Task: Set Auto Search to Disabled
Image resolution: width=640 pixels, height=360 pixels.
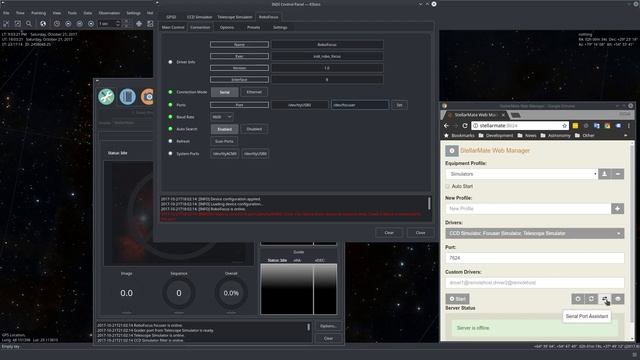Action: (254, 129)
